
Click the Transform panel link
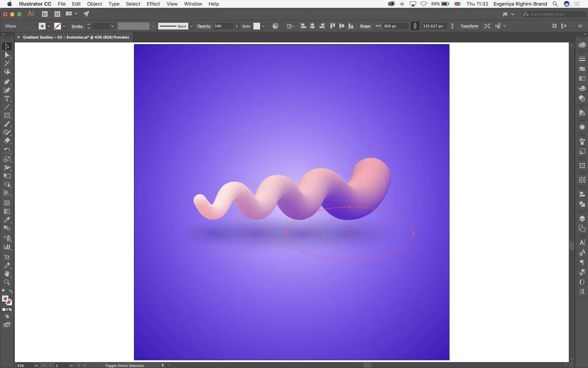(469, 26)
